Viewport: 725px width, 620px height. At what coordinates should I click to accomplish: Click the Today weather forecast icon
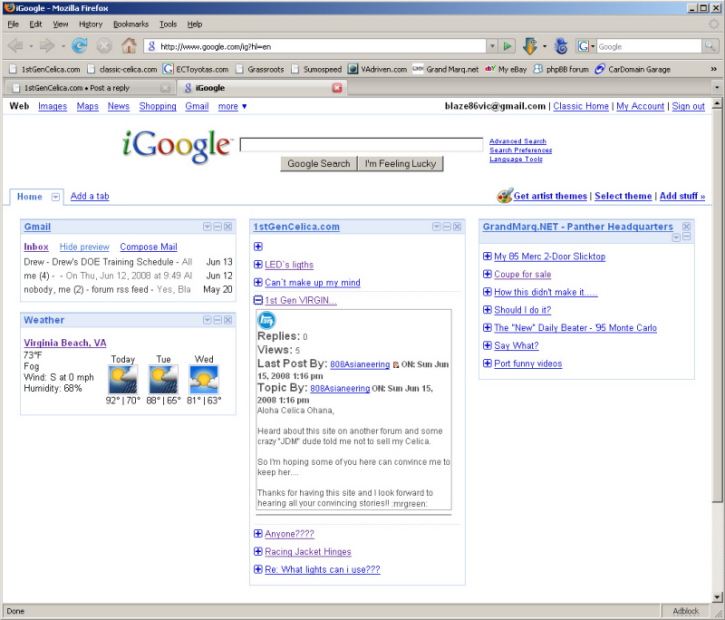click(123, 380)
